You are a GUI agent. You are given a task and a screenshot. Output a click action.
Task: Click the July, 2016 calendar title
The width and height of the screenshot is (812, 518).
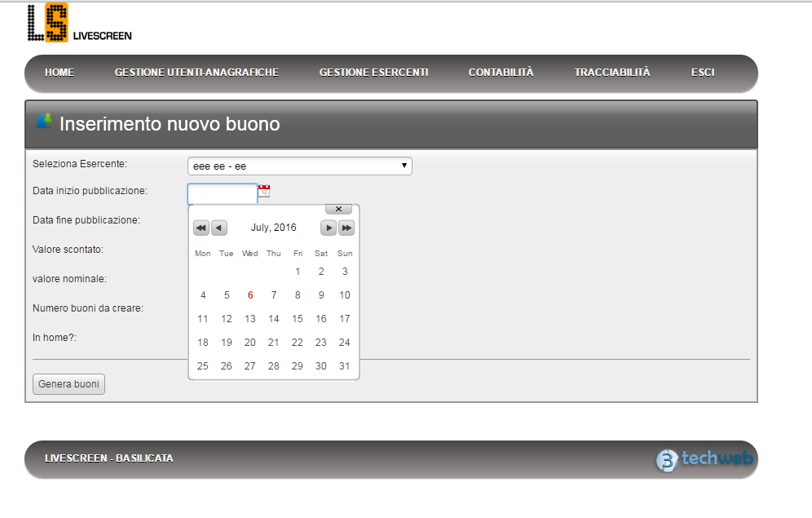coord(274,228)
